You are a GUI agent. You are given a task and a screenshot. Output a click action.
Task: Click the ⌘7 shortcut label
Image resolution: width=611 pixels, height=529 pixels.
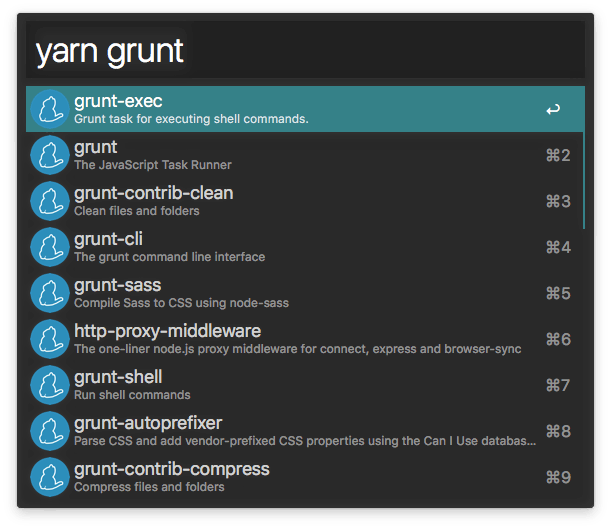[558, 385]
